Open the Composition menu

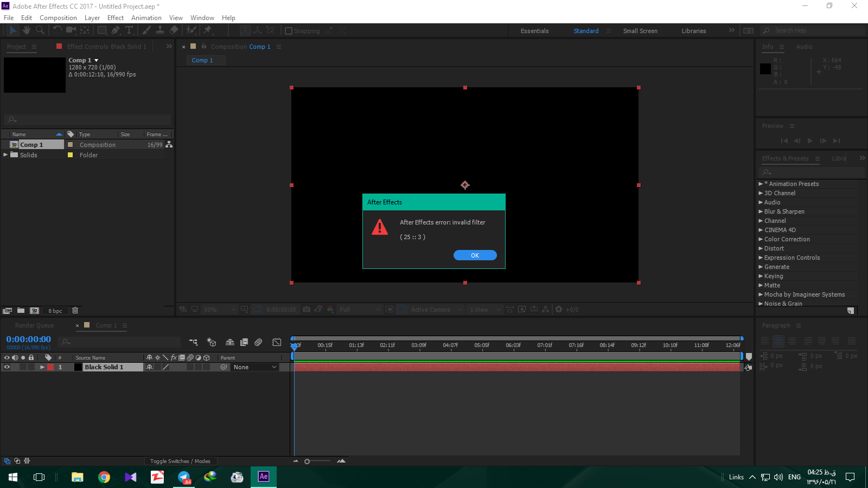tap(58, 18)
